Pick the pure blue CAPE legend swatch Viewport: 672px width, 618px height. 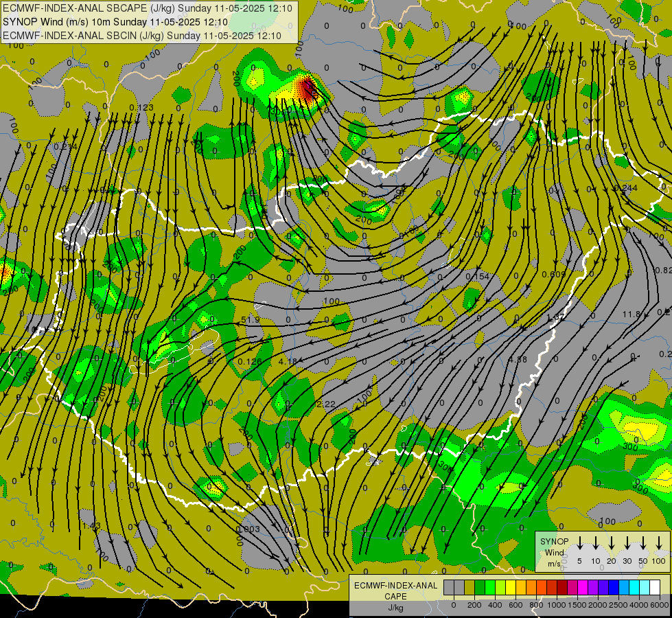(x=614, y=587)
